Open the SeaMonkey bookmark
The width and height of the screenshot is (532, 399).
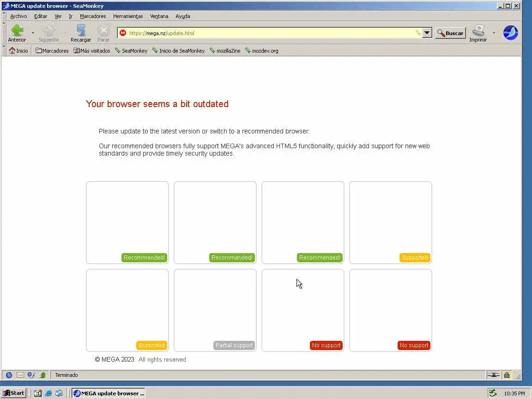click(x=131, y=50)
